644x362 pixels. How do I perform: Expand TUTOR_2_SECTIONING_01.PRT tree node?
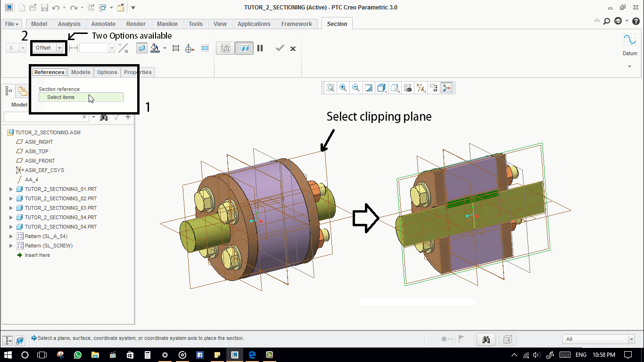[11, 189]
